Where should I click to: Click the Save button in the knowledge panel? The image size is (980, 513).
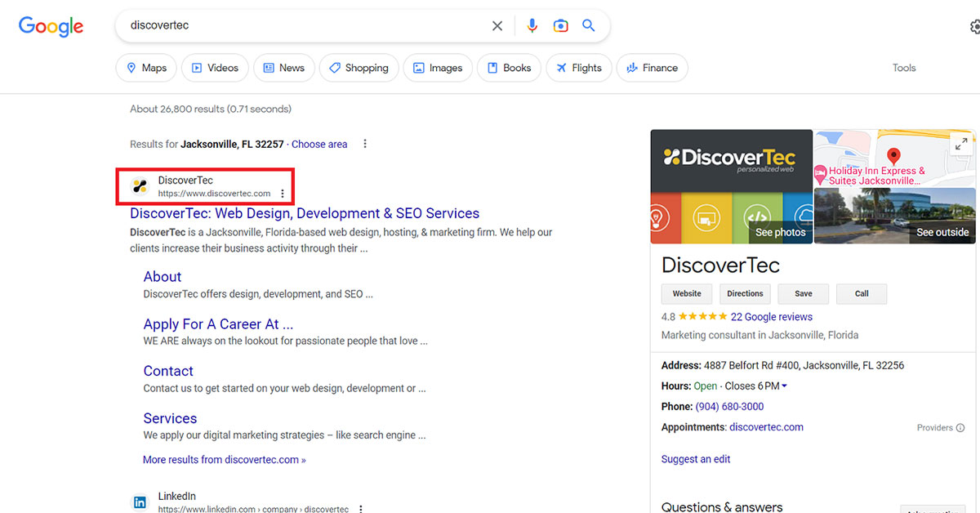[803, 294]
